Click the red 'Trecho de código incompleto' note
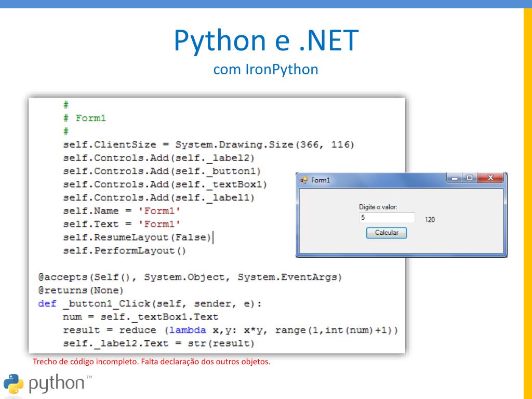532x399 pixels. pos(151,362)
